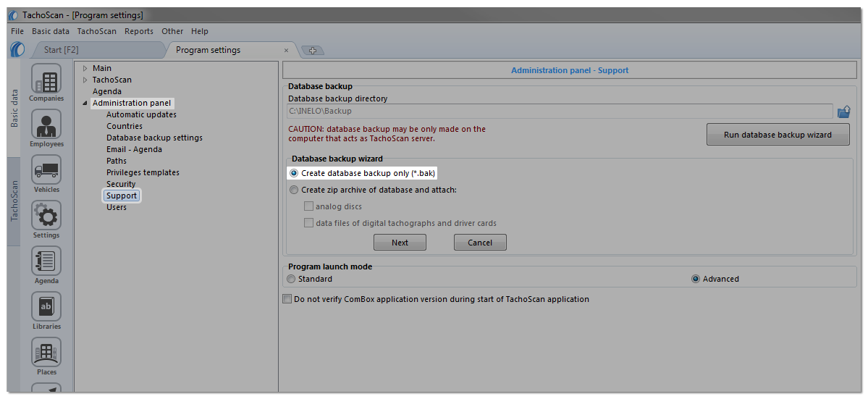Open the Reports menu
Viewport: 868px width, 399px height.
(139, 31)
